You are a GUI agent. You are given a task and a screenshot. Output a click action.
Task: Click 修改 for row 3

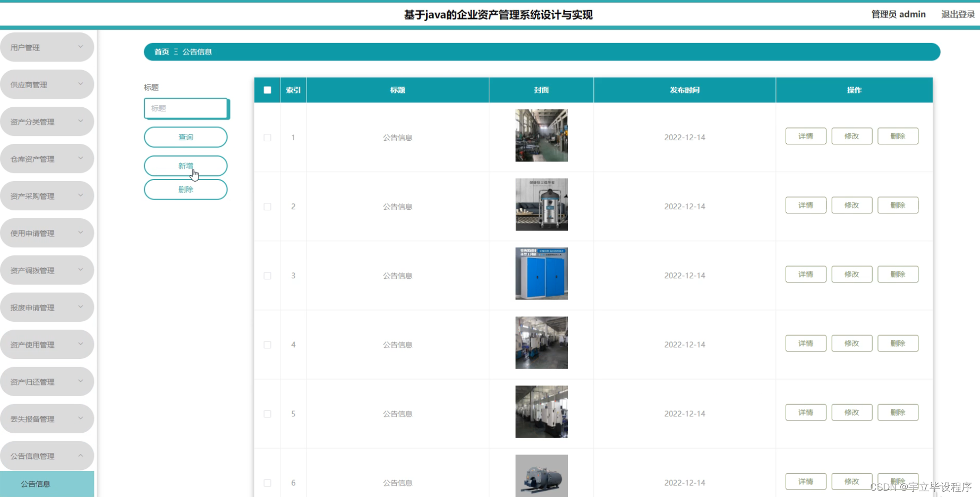(x=852, y=274)
